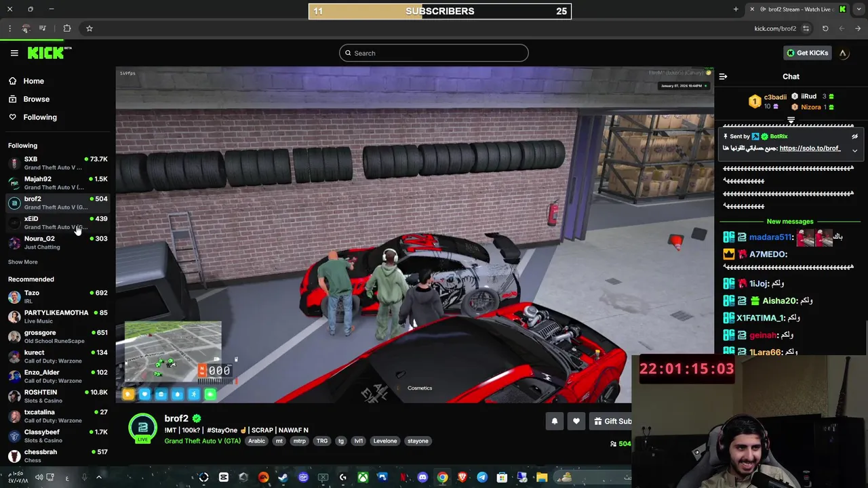
Task: Select the stayone stream tag
Action: [418, 441]
